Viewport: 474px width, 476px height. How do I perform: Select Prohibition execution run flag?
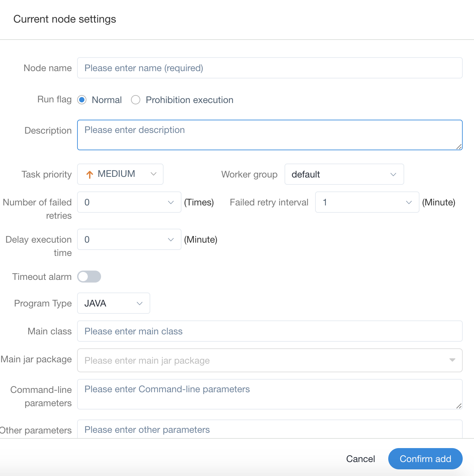click(136, 100)
